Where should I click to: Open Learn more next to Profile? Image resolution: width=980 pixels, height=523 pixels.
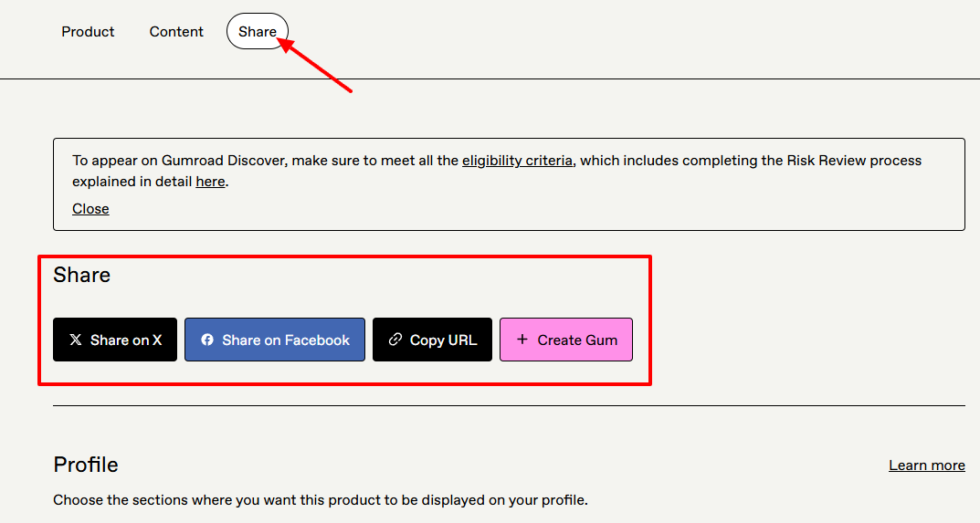pyautogui.click(x=927, y=465)
